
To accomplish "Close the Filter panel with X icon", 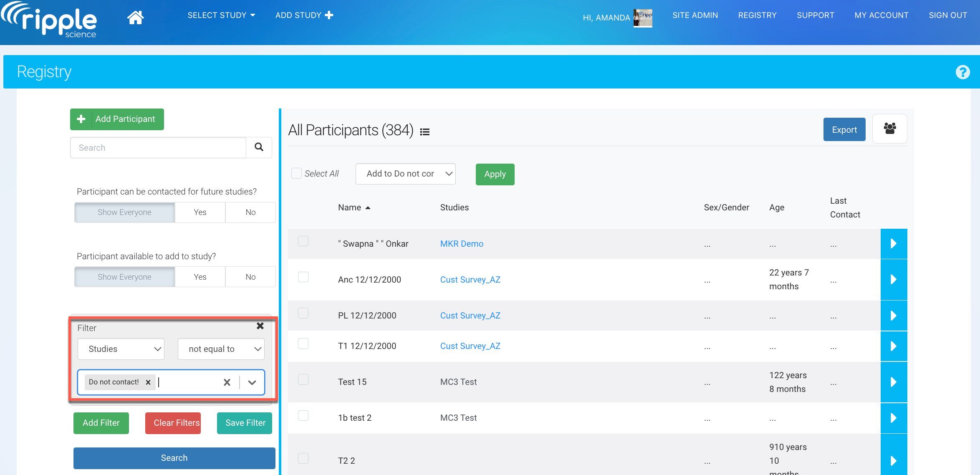I will (260, 326).
